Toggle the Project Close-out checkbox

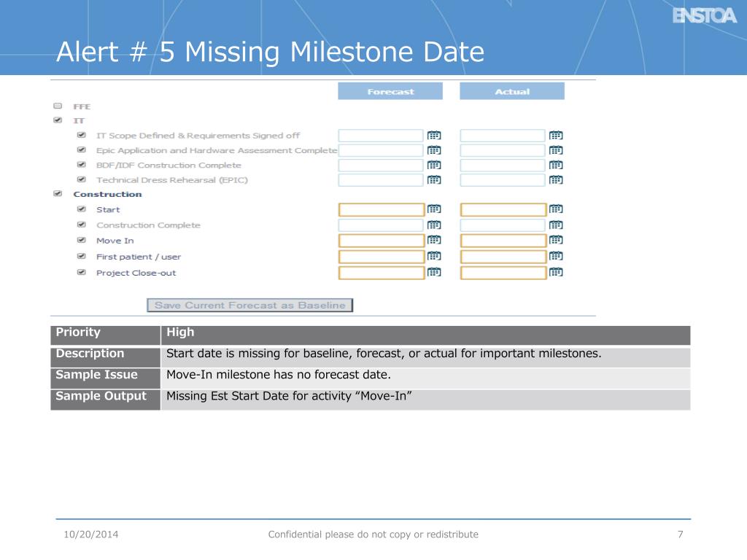[x=82, y=273]
